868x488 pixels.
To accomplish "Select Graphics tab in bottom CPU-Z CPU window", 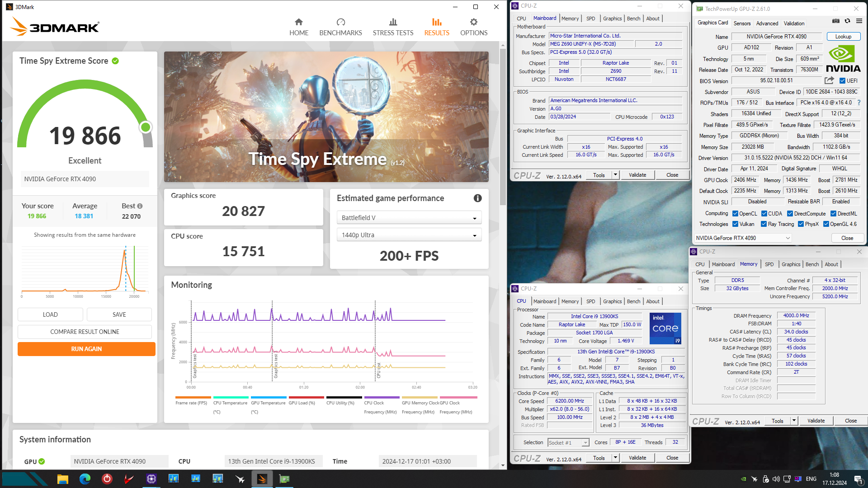I will [x=612, y=301].
